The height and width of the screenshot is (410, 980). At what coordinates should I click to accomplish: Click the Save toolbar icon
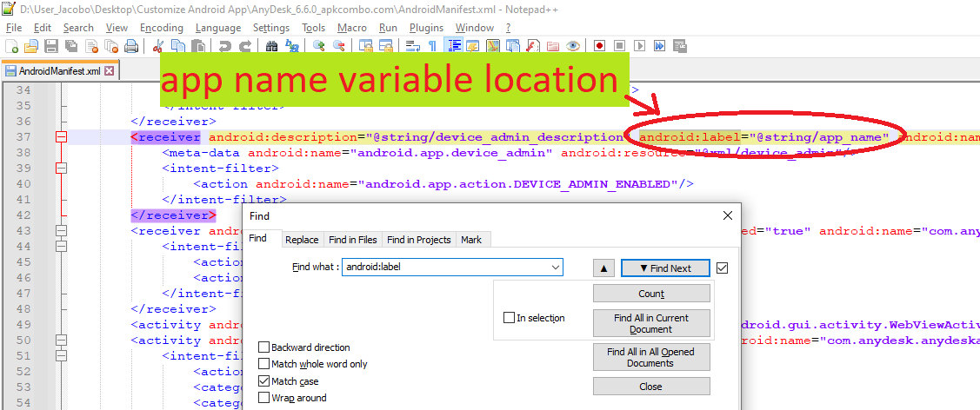(x=51, y=46)
